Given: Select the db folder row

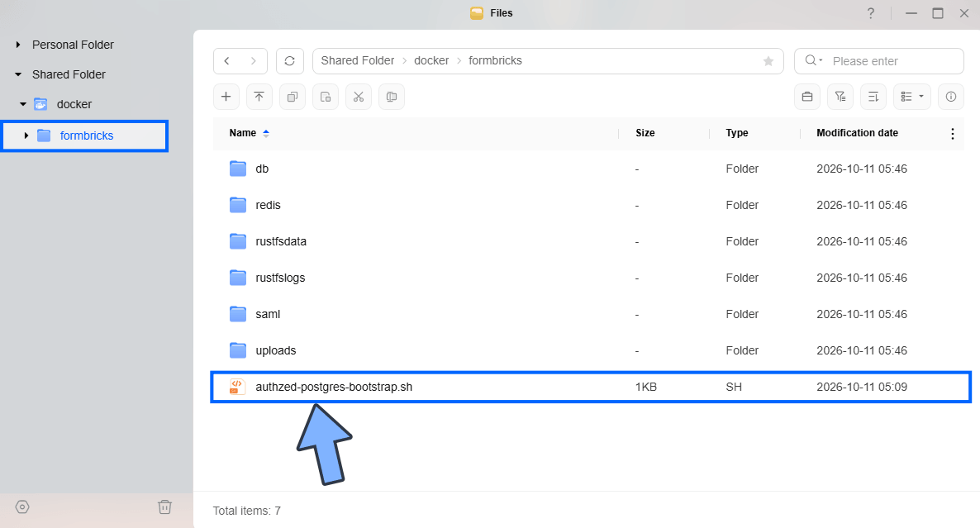Looking at the screenshot, I should click(588, 169).
